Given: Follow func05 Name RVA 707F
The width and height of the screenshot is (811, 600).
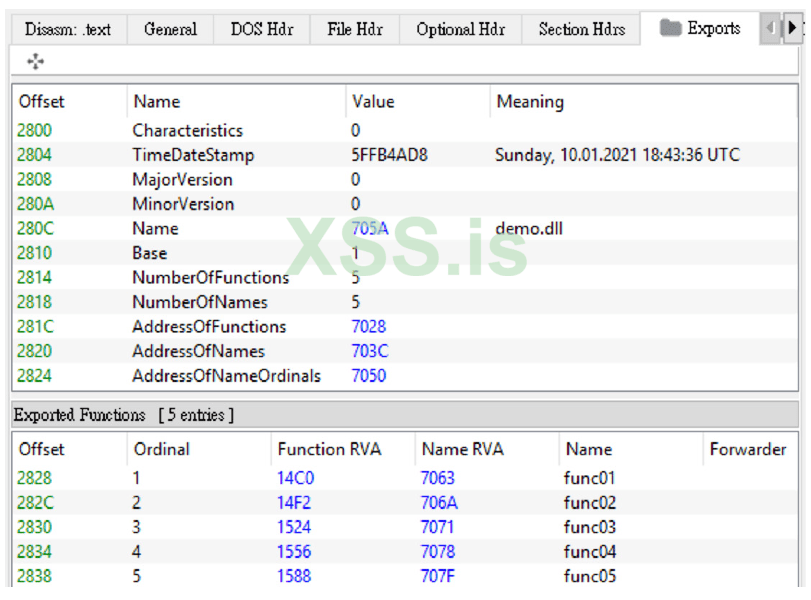Looking at the screenshot, I should [x=438, y=576].
